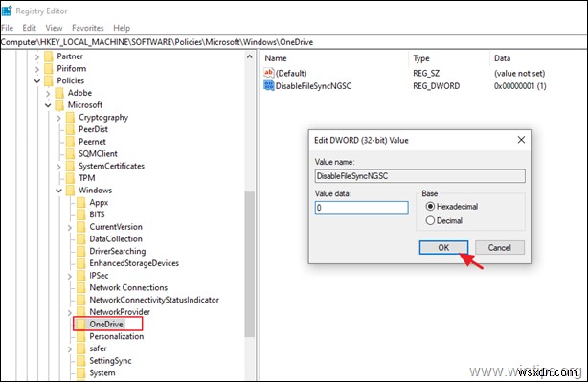
Task: Click the DisableFileSyncNGSC DWORD value icon
Action: coord(268,85)
